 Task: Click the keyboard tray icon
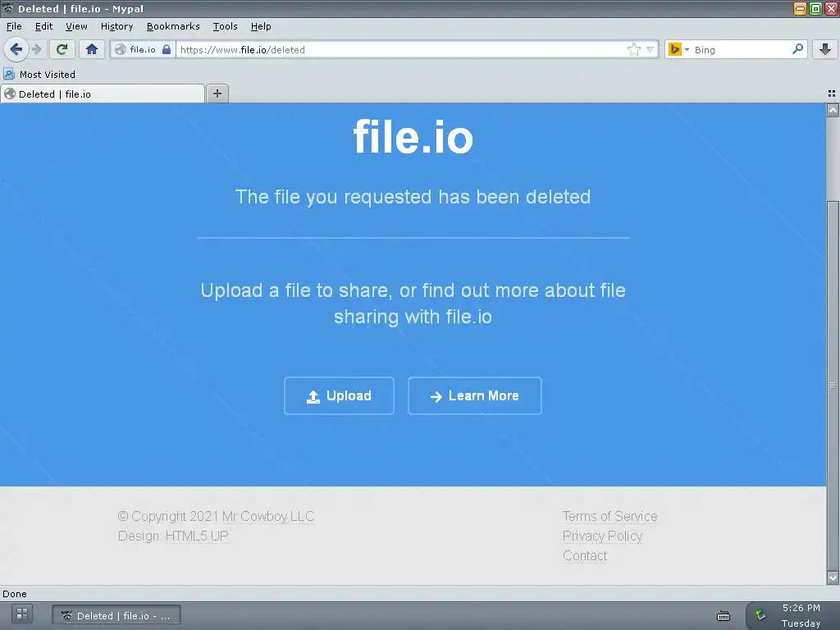(724, 616)
